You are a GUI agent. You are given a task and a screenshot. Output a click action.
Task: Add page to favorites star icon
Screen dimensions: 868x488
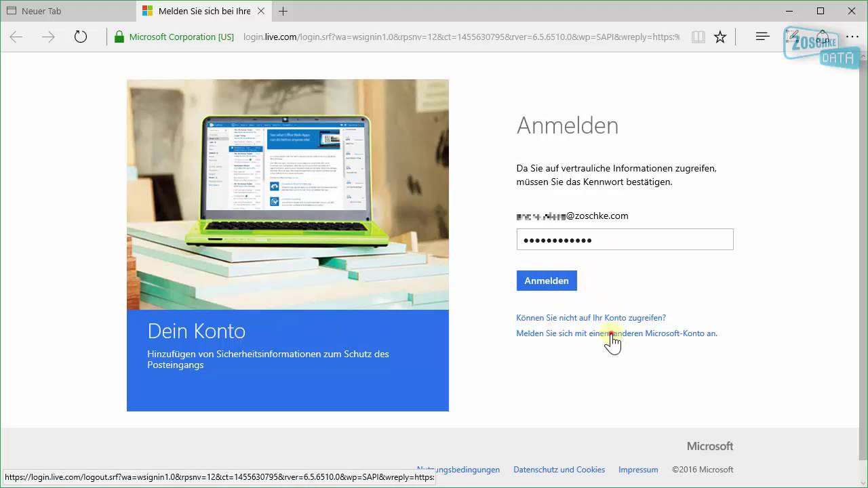tap(720, 37)
